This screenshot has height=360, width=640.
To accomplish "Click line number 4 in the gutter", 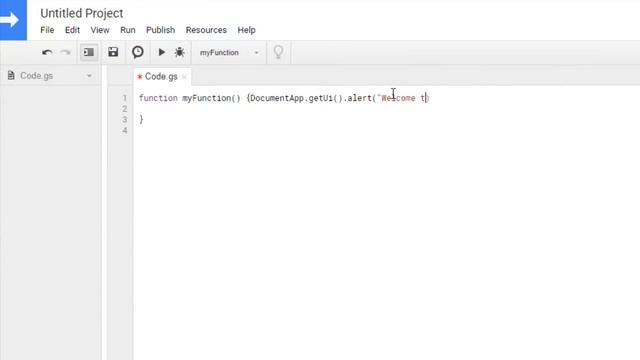I will 124,130.
